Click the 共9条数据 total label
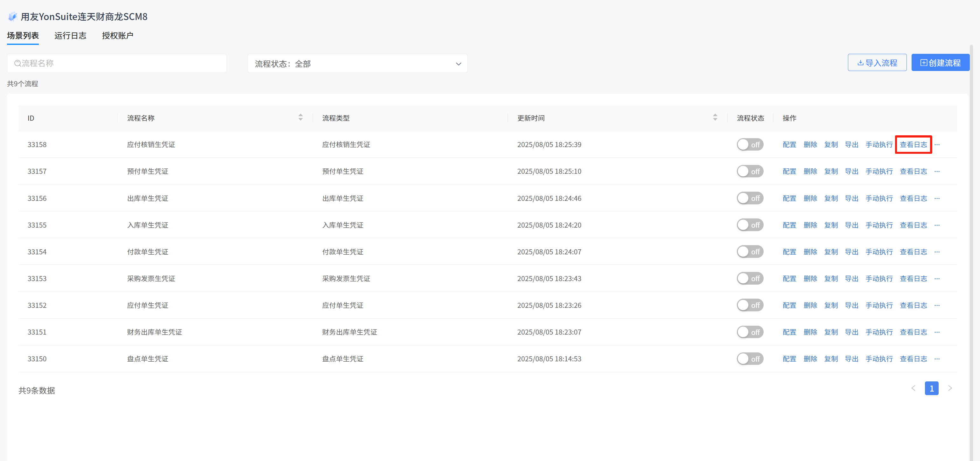 point(37,391)
